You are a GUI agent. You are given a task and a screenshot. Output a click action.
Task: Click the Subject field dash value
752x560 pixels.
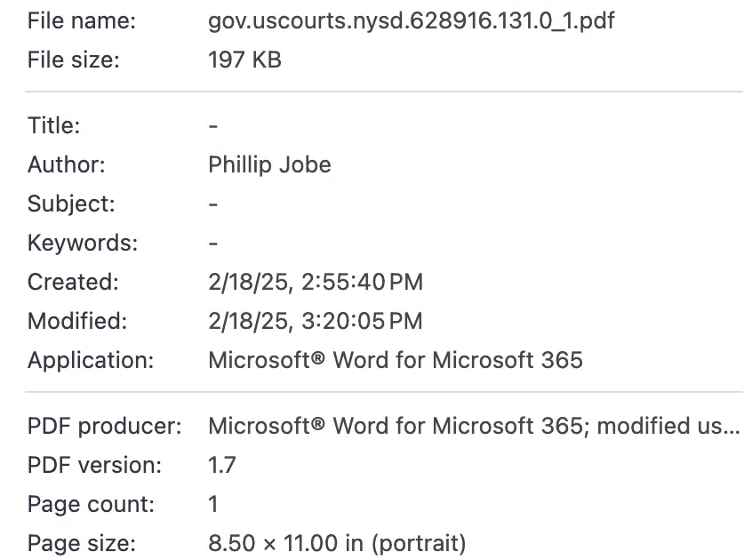213,204
